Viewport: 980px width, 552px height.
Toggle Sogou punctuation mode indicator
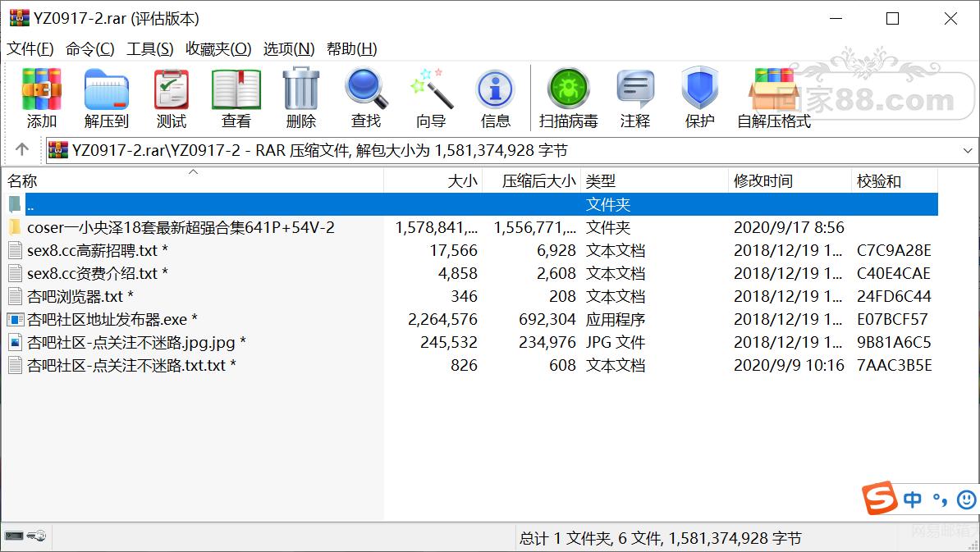click(x=940, y=500)
